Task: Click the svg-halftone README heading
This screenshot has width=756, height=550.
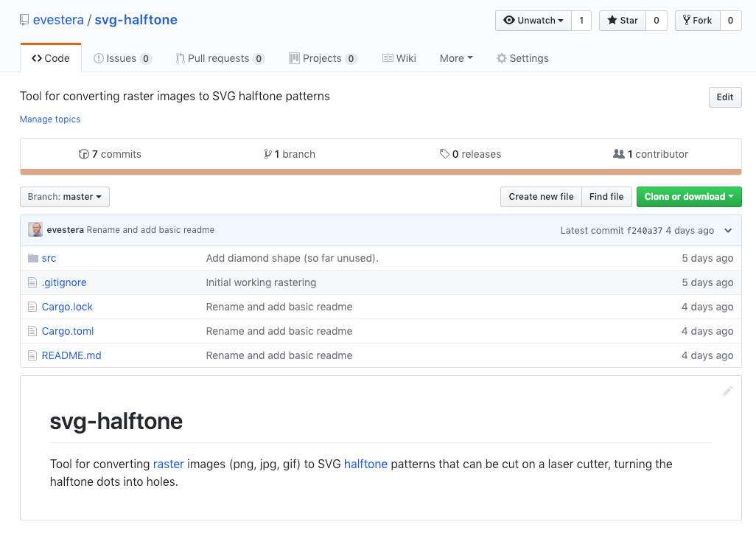Action: tap(116, 421)
